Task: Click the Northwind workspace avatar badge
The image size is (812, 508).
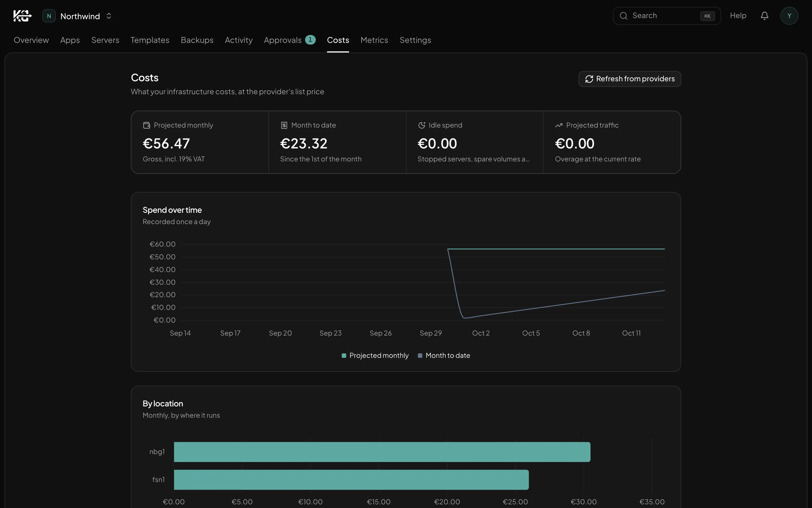Action: pos(49,16)
